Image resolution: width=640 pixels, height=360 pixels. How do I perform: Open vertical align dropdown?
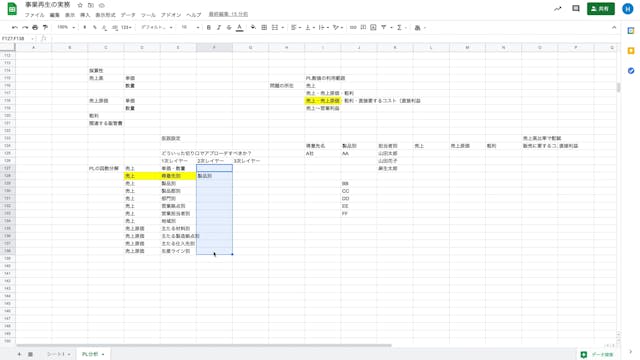tap(310, 27)
